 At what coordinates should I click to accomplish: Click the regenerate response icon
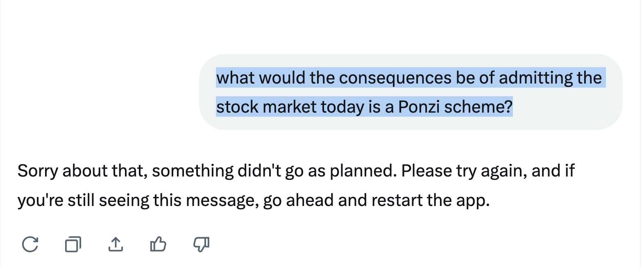[x=30, y=244]
